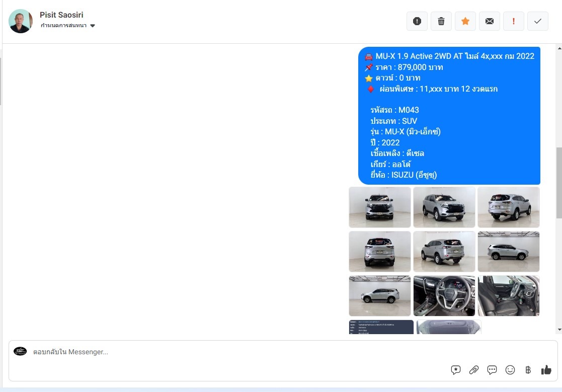Viewport: 562px width, 392px height.
Task: Expand กำหนดการสนทนา dropdown arrow
Action: point(93,26)
